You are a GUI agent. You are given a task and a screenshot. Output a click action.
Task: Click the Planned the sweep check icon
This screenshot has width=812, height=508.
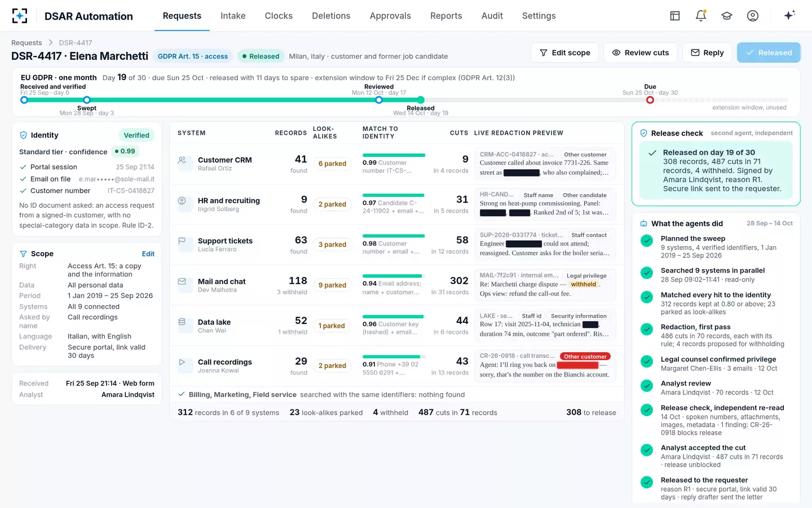pos(647,241)
